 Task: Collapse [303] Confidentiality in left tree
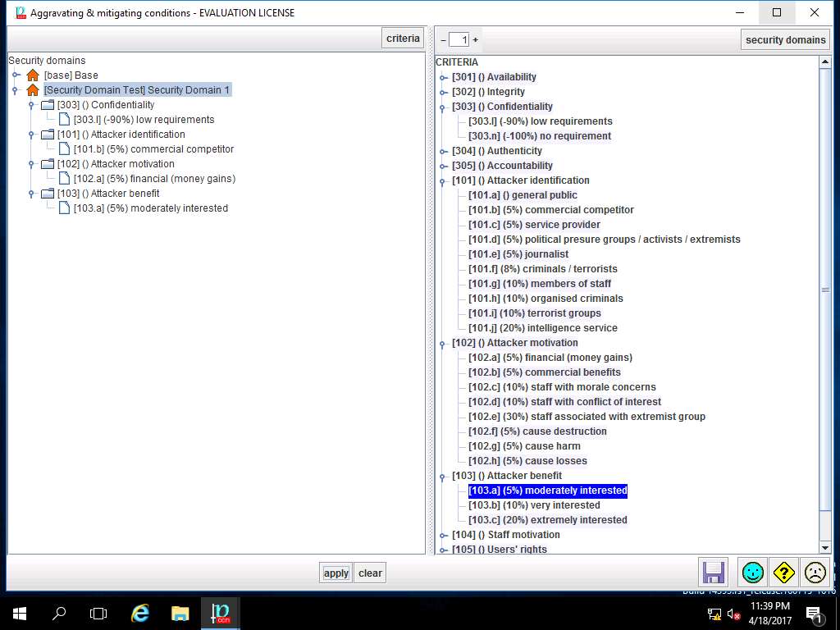31,105
